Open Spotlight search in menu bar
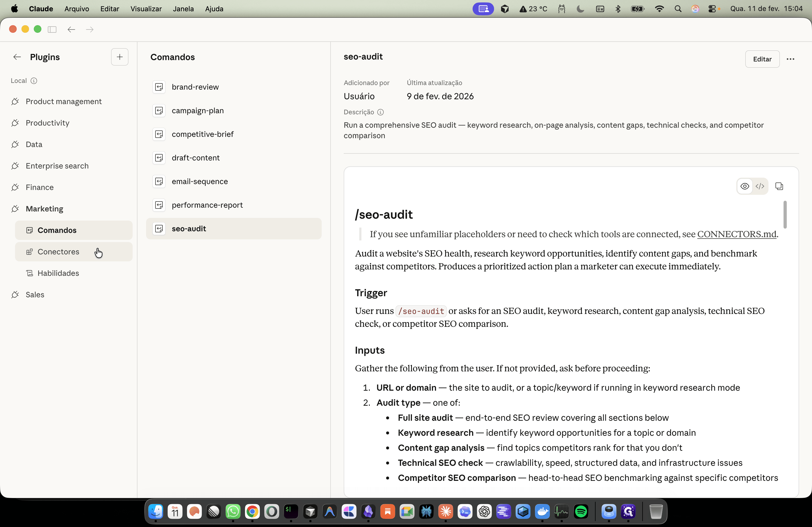This screenshot has height=527, width=812. (678, 9)
